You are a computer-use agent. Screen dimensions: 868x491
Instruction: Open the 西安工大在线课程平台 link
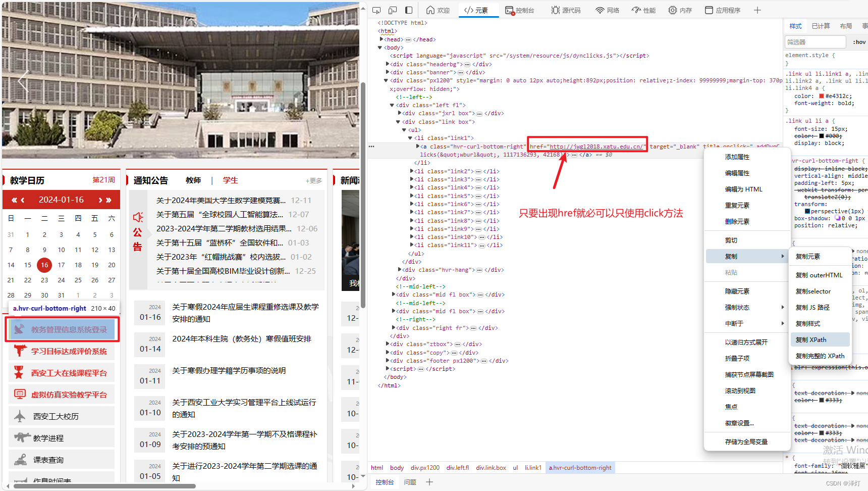[x=62, y=373]
